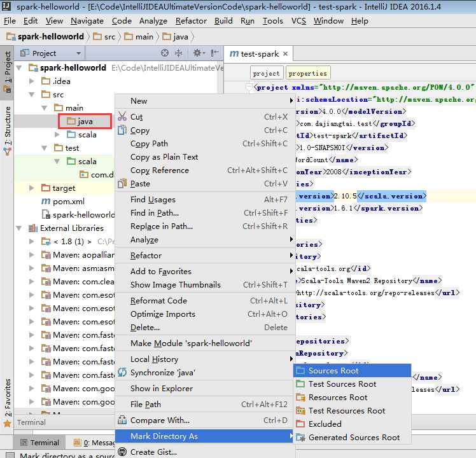
Task: Click the src breadcrumb in navigation bar
Action: (x=104, y=37)
